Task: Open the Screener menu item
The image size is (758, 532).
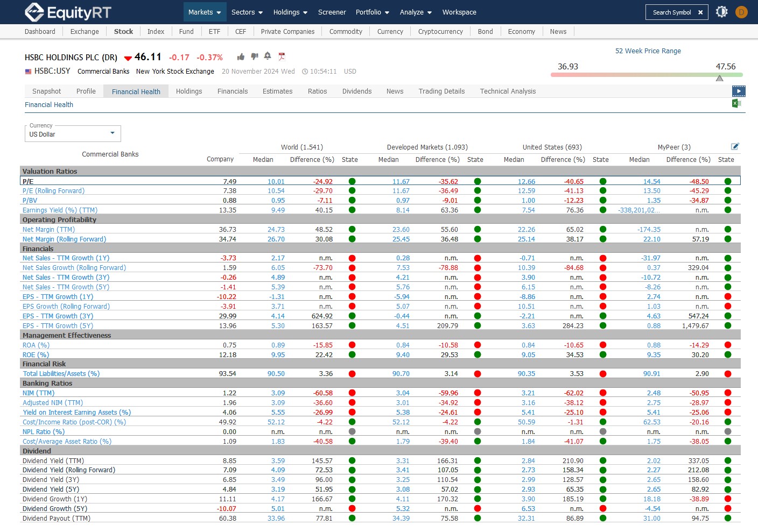Action: click(332, 12)
